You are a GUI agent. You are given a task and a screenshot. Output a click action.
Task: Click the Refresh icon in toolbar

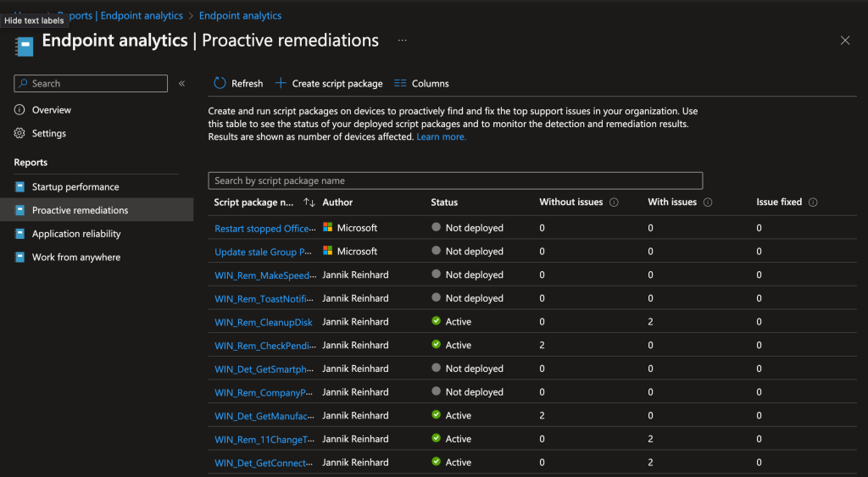[x=220, y=83]
